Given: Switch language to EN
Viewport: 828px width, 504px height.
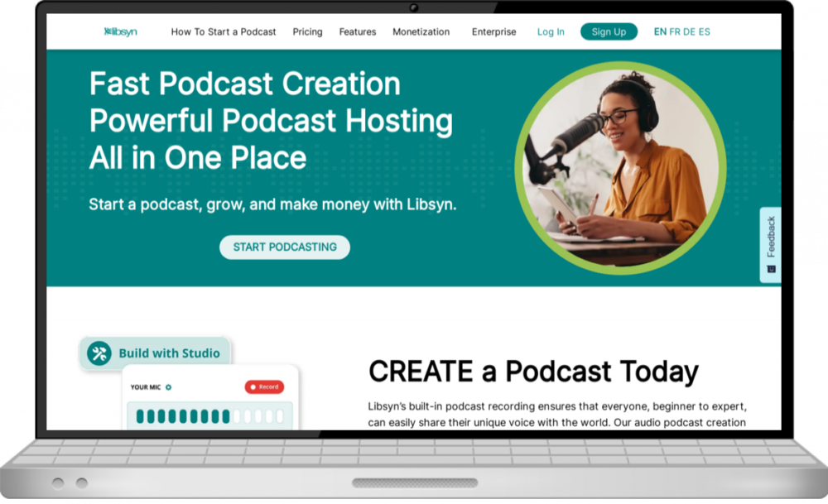Looking at the screenshot, I should click(x=660, y=31).
